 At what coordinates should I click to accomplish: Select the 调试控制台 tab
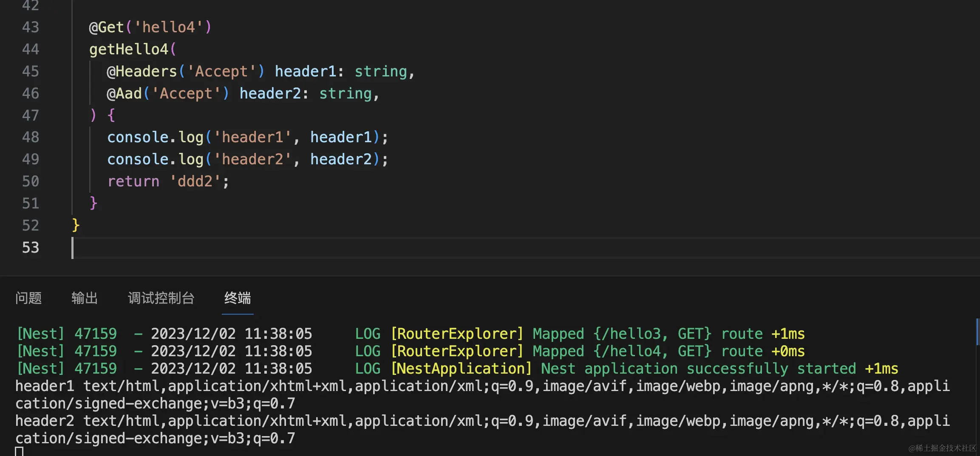161,298
